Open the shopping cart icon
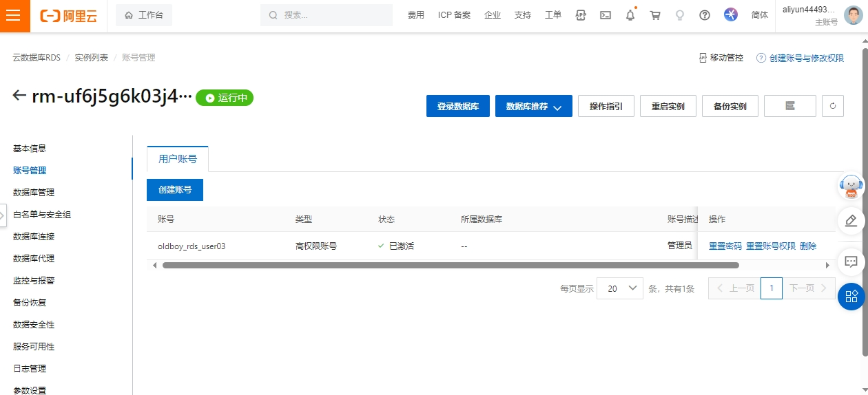Image resolution: width=868 pixels, height=395 pixels. [655, 15]
